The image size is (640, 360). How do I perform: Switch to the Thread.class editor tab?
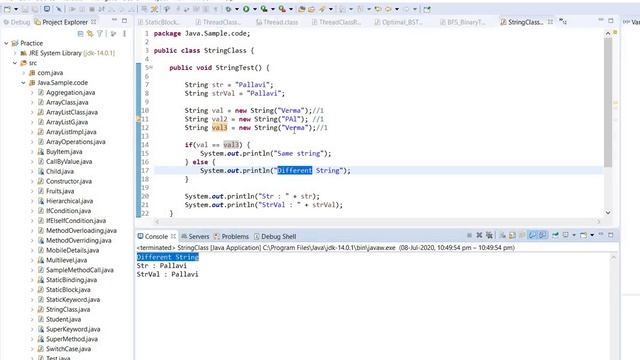point(278,22)
